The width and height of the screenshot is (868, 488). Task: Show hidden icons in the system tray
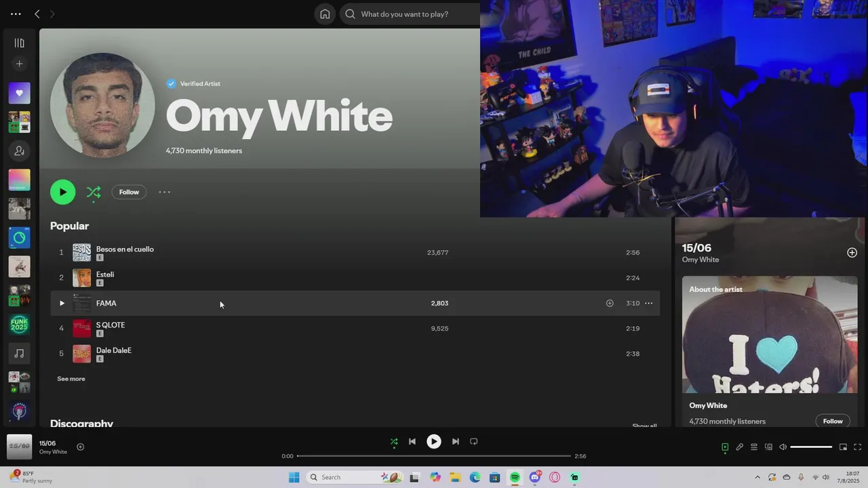click(x=757, y=477)
